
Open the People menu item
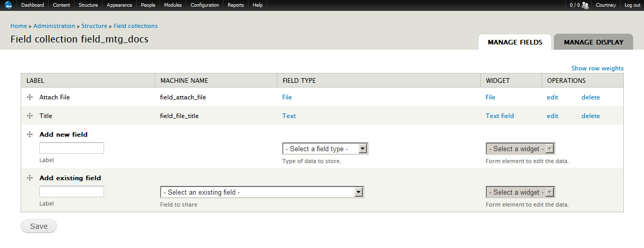pyautogui.click(x=148, y=5)
